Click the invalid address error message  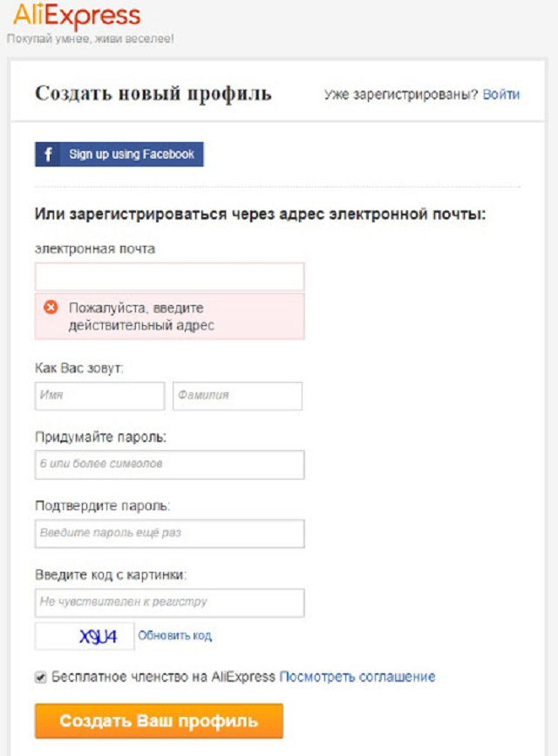pyautogui.click(x=141, y=317)
